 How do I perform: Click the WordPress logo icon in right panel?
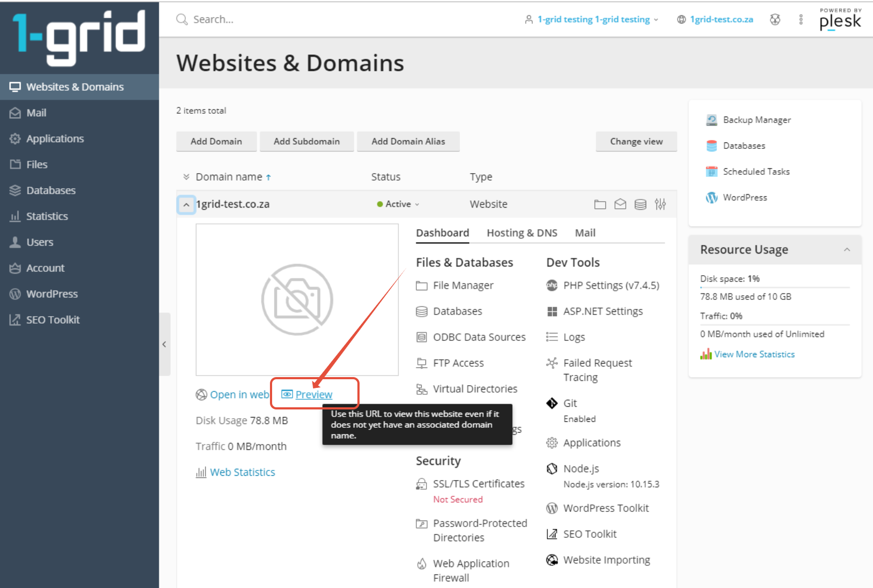[712, 197]
